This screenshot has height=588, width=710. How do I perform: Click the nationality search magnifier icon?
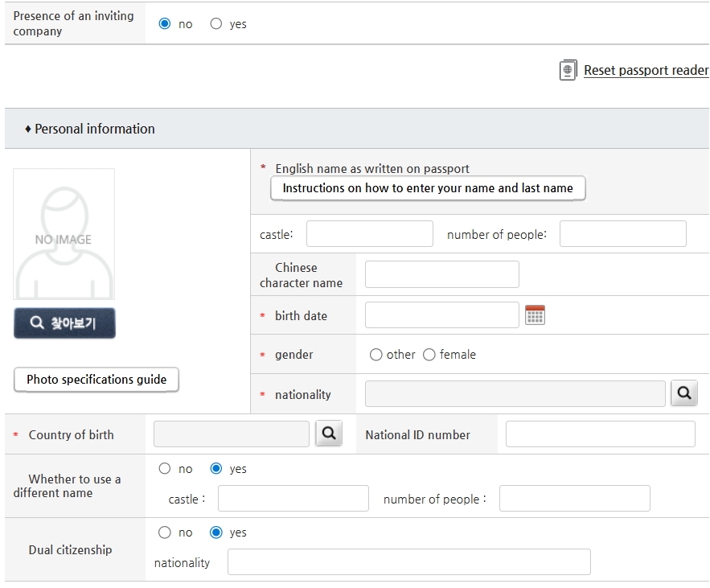coord(683,393)
